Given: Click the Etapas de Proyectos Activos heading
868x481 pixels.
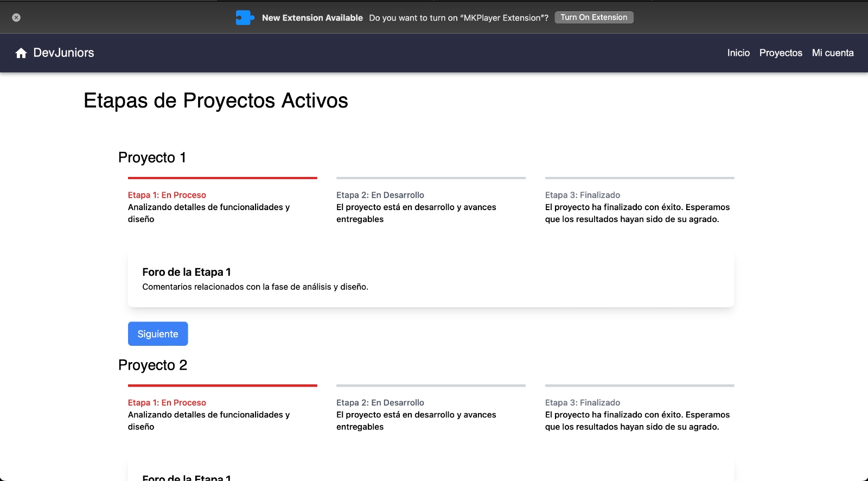Looking at the screenshot, I should (216, 101).
